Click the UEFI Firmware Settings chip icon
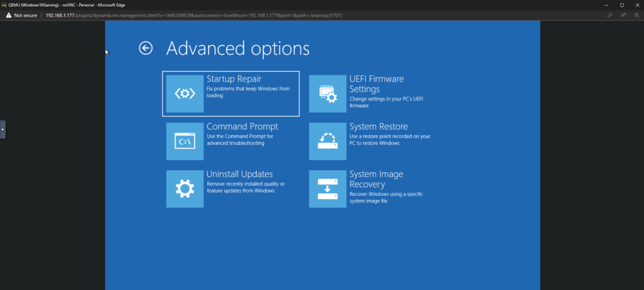The height and width of the screenshot is (290, 644). coord(328,93)
